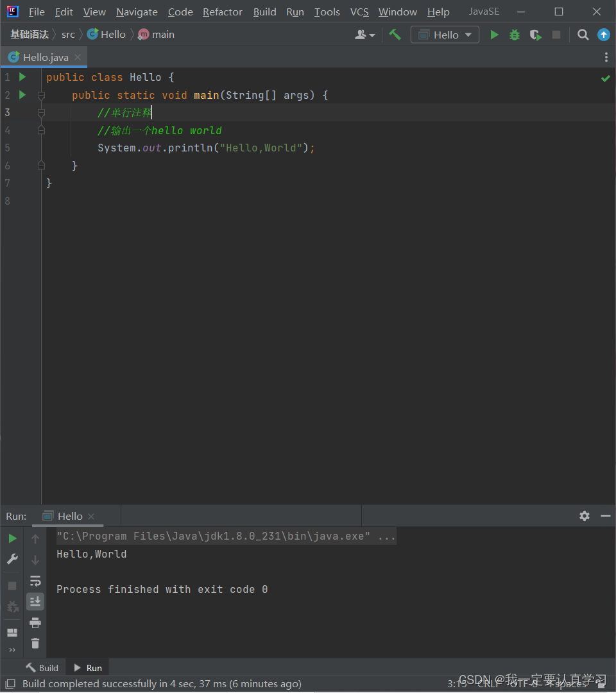Open the VCS menu

[359, 12]
